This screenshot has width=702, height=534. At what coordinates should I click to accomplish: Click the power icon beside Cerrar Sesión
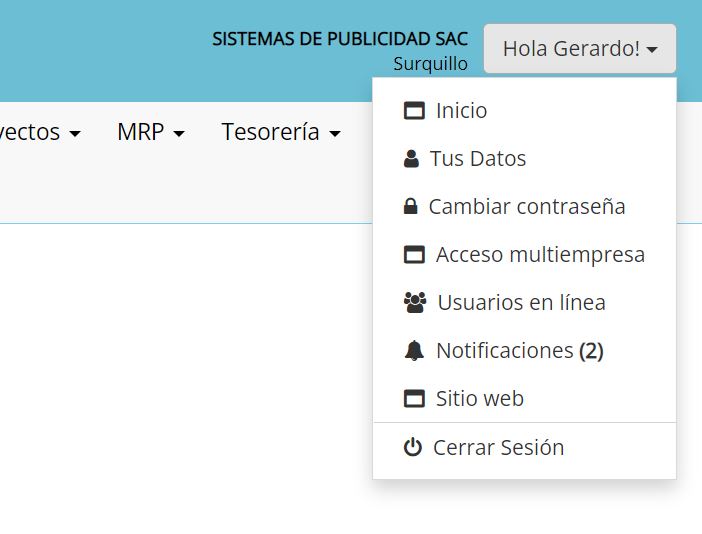click(412, 448)
